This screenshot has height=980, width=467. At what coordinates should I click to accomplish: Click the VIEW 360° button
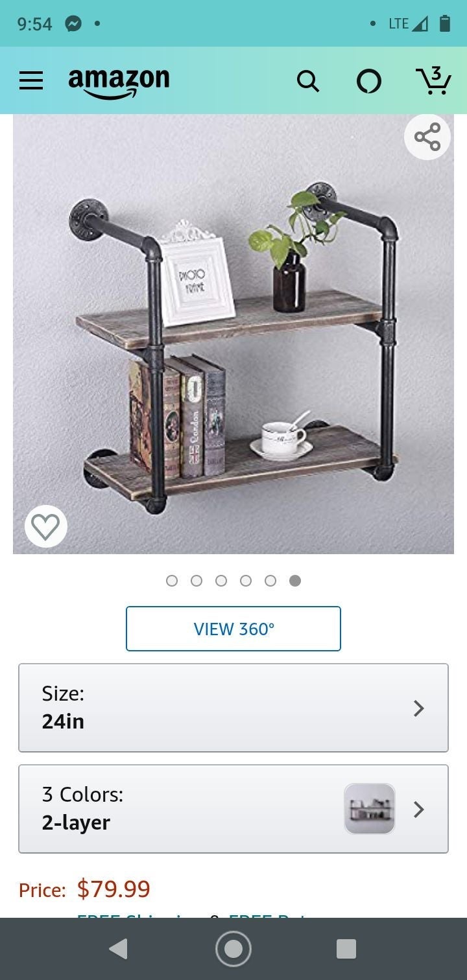233,629
